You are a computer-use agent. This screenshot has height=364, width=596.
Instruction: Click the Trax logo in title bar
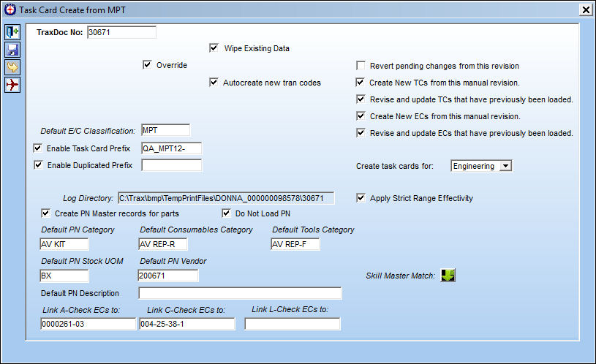[x=10, y=10]
